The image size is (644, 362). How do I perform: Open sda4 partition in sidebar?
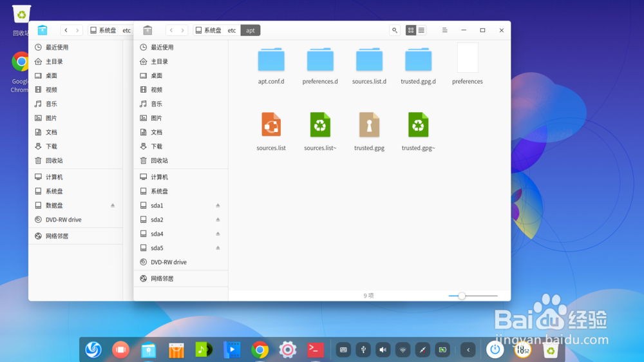[181, 234]
